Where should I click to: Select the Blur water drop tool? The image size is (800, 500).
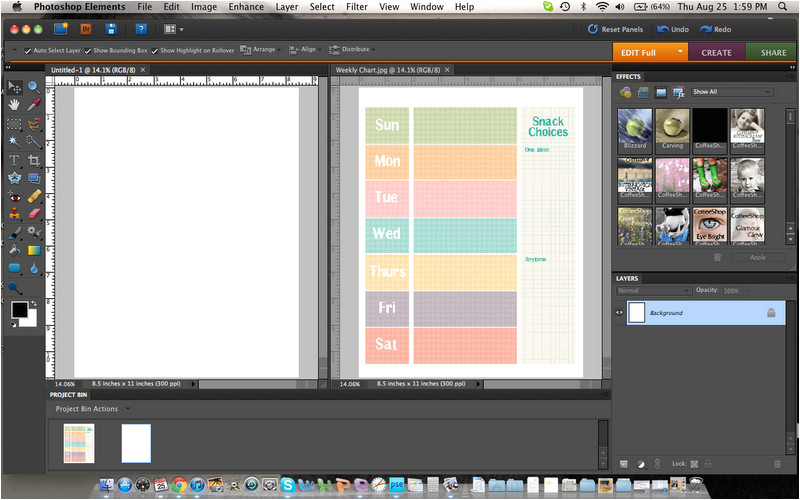coord(34,268)
